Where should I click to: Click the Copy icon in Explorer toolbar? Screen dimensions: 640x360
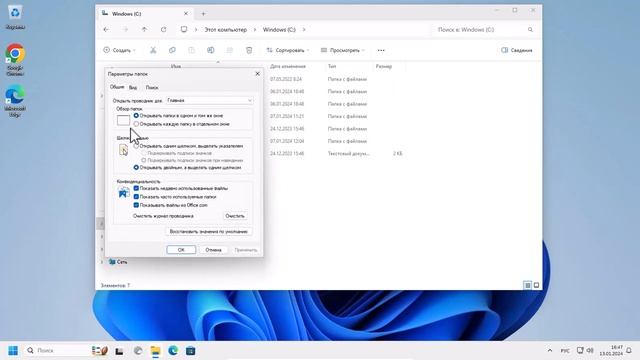click(x=172, y=50)
